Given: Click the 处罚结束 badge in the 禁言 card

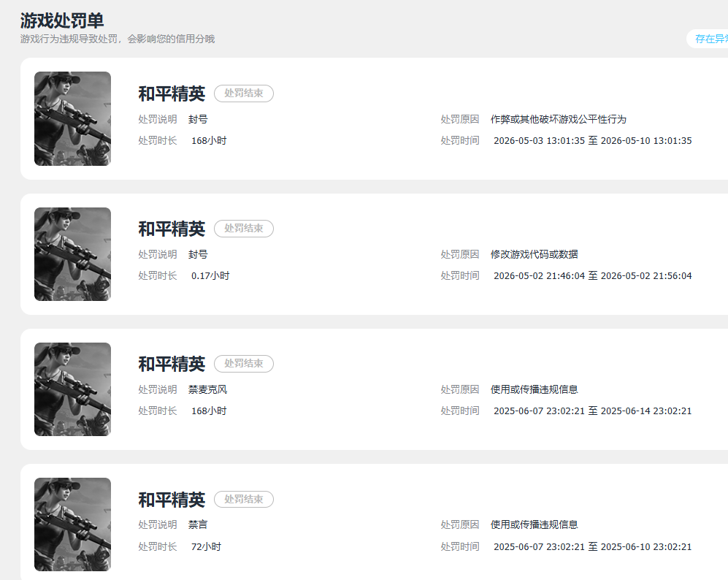Looking at the screenshot, I should [x=244, y=499].
